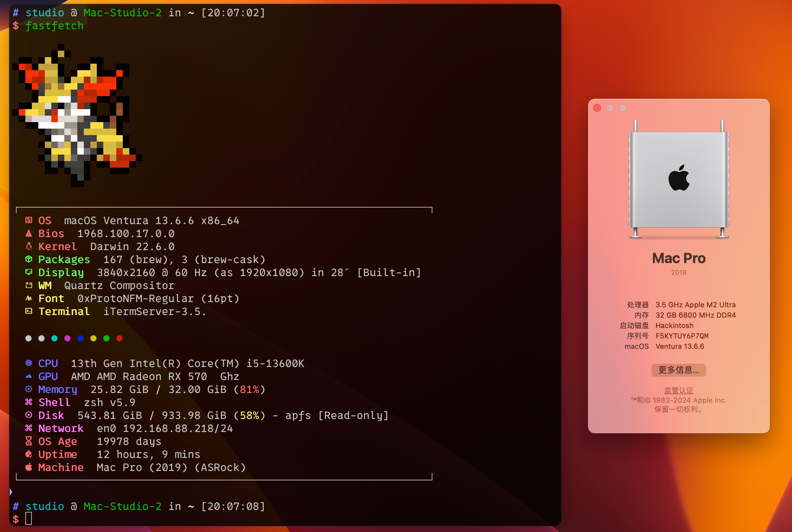The height and width of the screenshot is (532, 792).
Task: Click the red color dot
Action: (120, 338)
